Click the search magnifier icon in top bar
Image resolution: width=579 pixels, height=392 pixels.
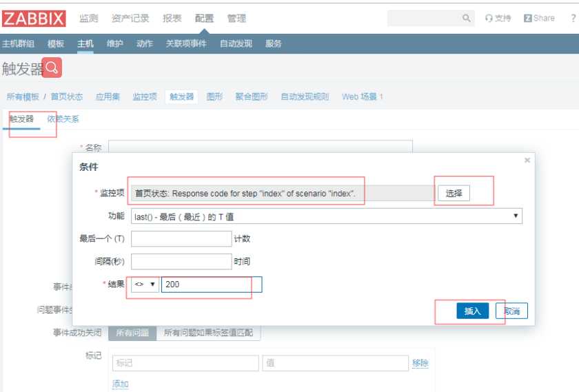click(467, 19)
